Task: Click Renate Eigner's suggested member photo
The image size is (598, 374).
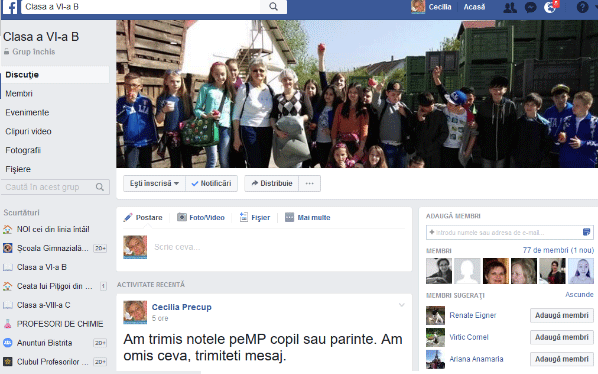Action: [x=435, y=315]
